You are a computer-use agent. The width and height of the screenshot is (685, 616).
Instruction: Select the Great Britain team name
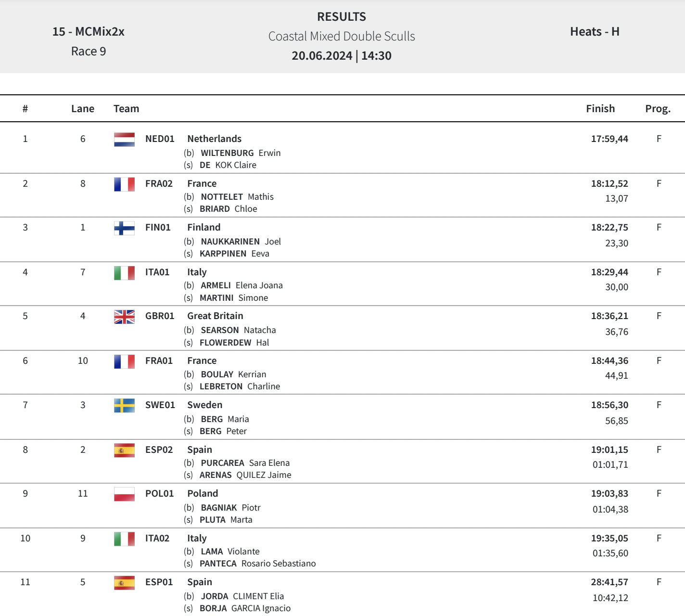(x=215, y=316)
